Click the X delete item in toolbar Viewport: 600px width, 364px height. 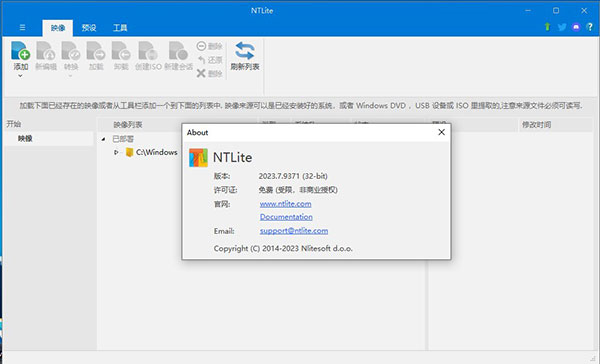pos(209,73)
